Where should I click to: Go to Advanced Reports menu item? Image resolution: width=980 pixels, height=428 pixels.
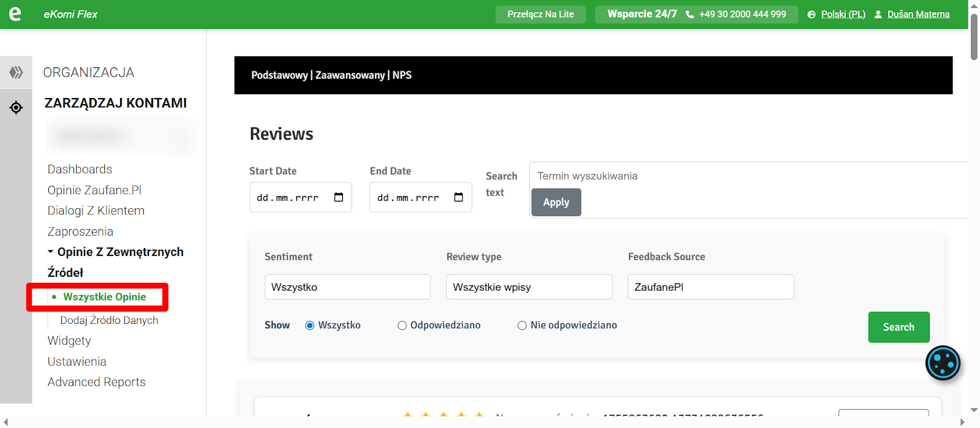pos(97,382)
